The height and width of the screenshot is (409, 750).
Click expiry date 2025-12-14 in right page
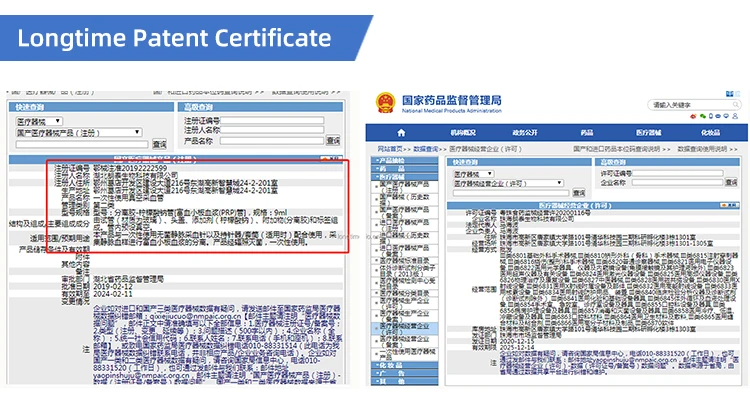(x=517, y=348)
